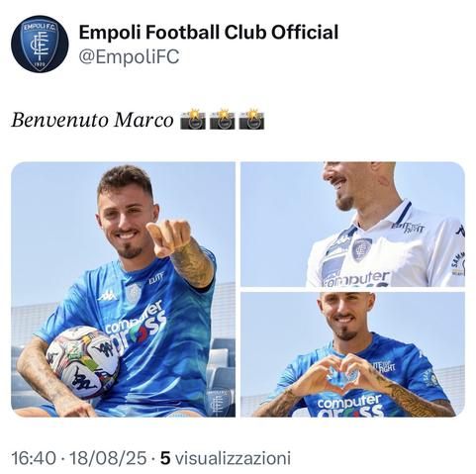Select the last camera flash emoji

tap(251, 119)
